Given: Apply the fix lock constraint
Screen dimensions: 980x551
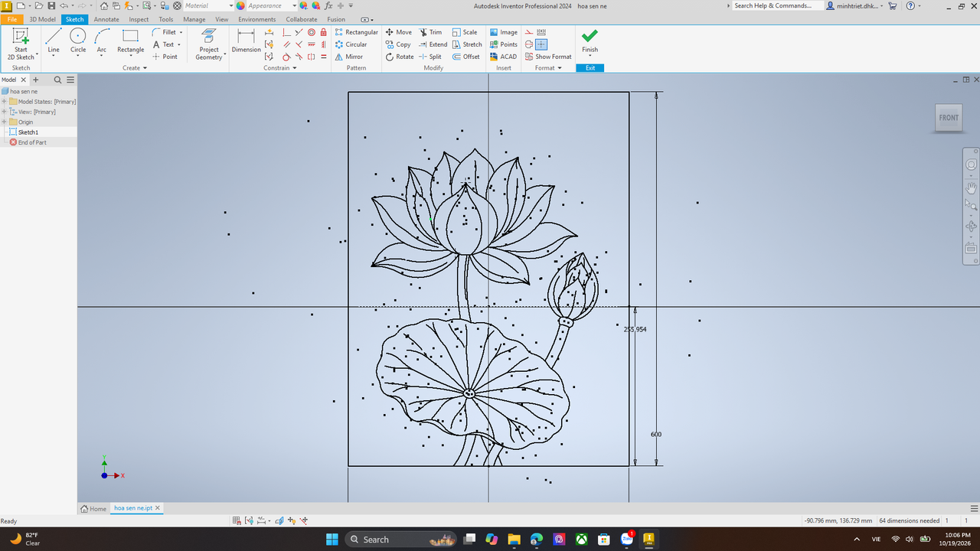Looking at the screenshot, I should (324, 32).
